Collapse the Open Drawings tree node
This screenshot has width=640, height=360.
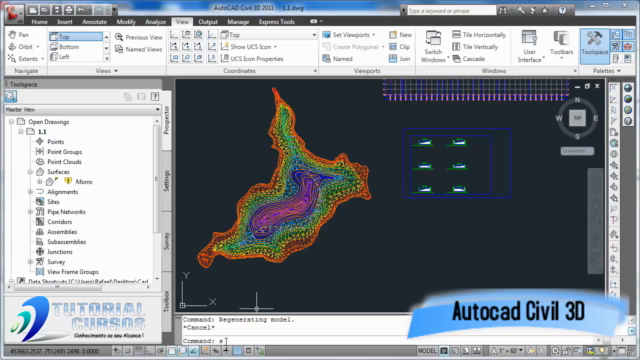[11, 122]
